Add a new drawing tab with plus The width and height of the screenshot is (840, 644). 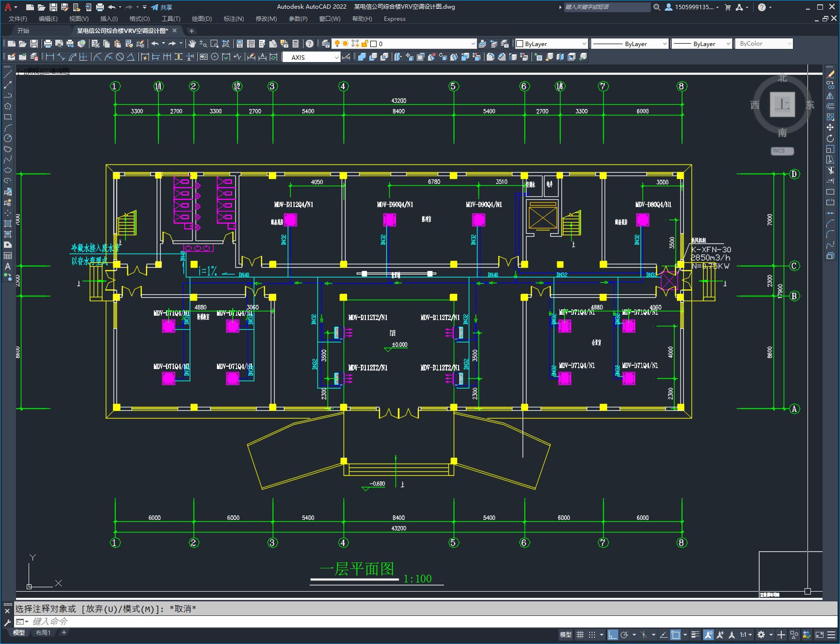(191, 31)
